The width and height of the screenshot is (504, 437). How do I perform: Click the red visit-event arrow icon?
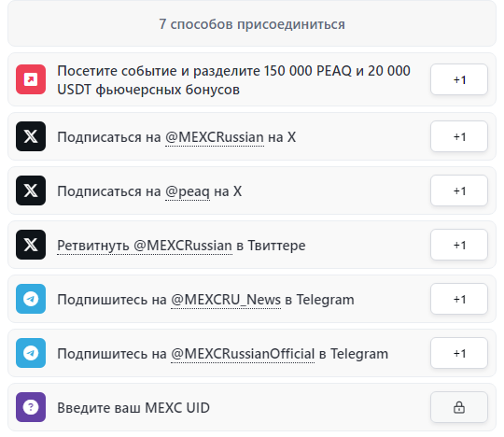tap(31, 79)
